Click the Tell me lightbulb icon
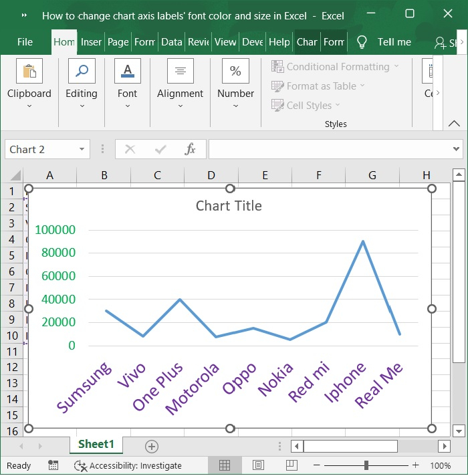The width and height of the screenshot is (468, 476). point(362,42)
